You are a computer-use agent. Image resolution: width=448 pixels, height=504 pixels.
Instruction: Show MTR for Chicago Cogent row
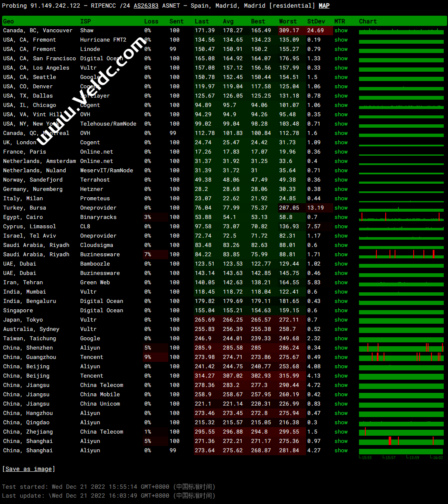(341, 105)
